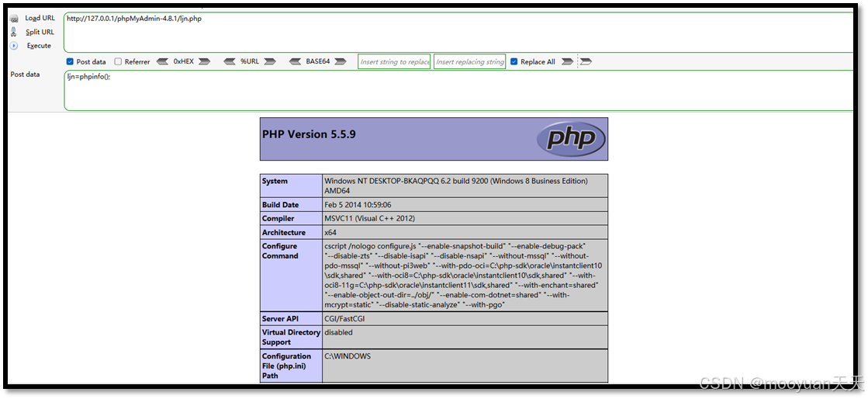Click the cscript /nologo configure.js command text
868x399 pixels.
(x=464, y=276)
